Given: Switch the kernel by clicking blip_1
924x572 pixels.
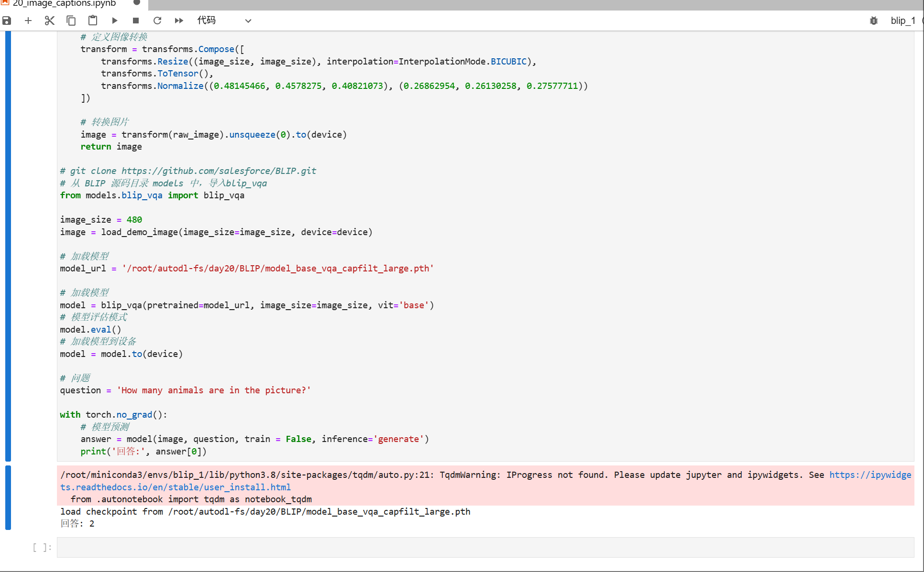Looking at the screenshot, I should [902, 21].
